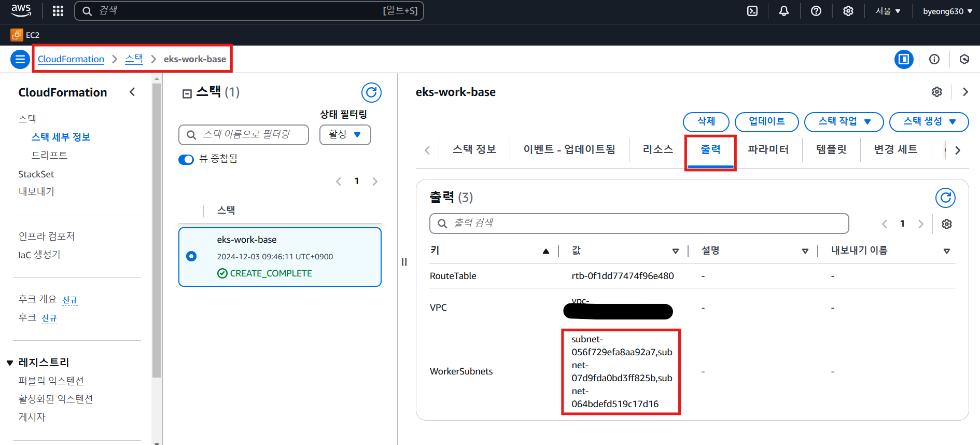Open Stack details in sidebar
980x445 pixels.
(x=61, y=137)
